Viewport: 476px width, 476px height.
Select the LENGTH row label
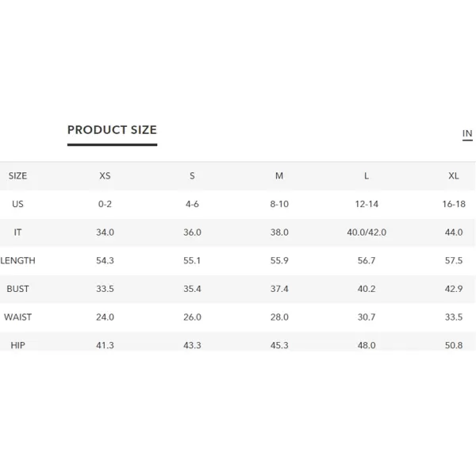point(18,260)
